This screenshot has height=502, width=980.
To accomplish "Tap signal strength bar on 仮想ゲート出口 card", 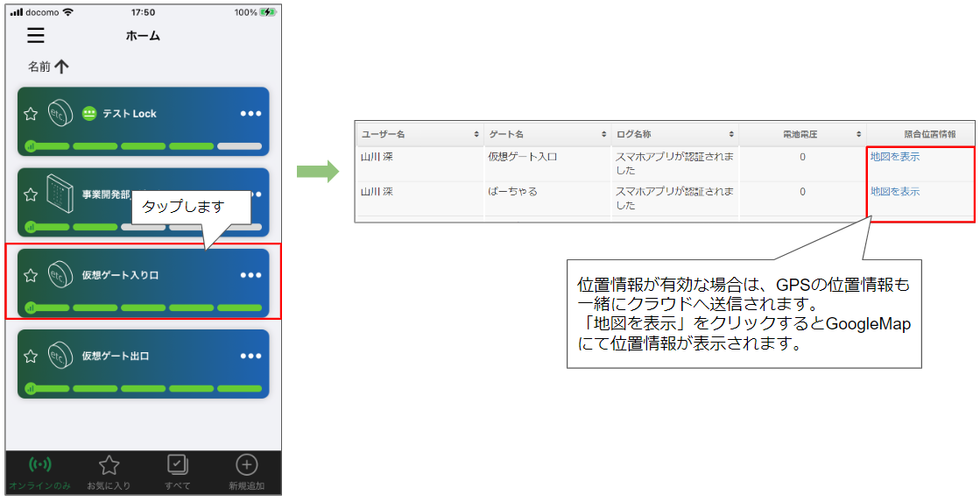I will pos(143,388).
